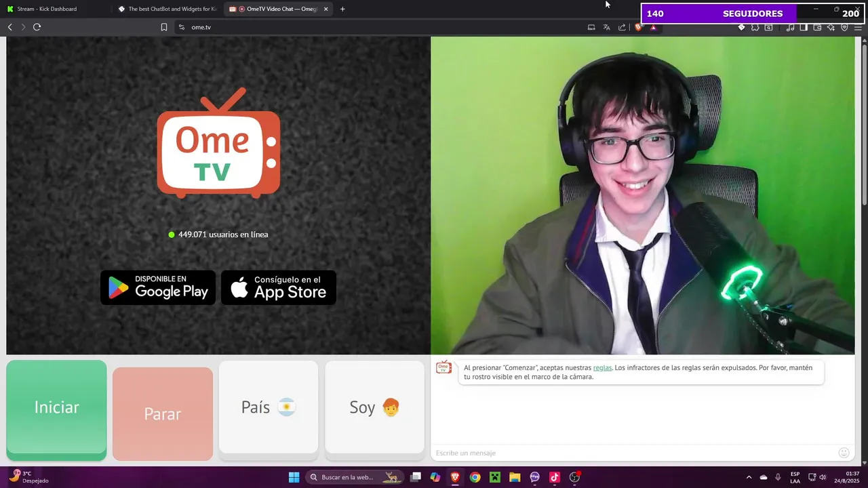Viewport: 868px width, 488px height.
Task: Open the weather widget showing 3°C
Action: point(28,477)
